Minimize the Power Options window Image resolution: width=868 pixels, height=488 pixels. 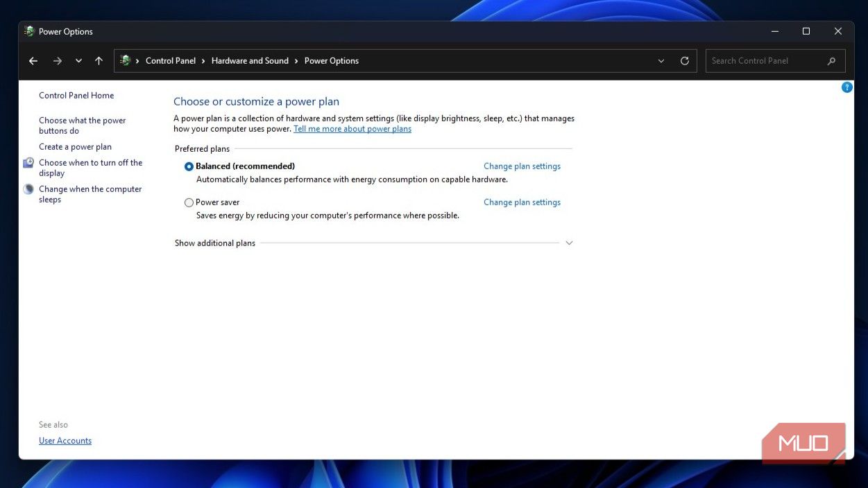[774, 31]
